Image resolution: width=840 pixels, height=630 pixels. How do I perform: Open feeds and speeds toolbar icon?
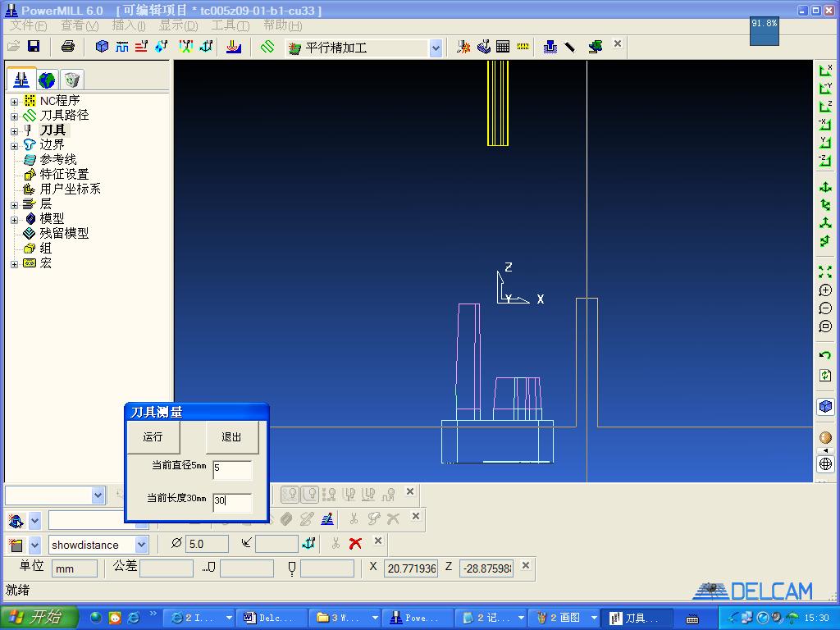click(x=122, y=47)
